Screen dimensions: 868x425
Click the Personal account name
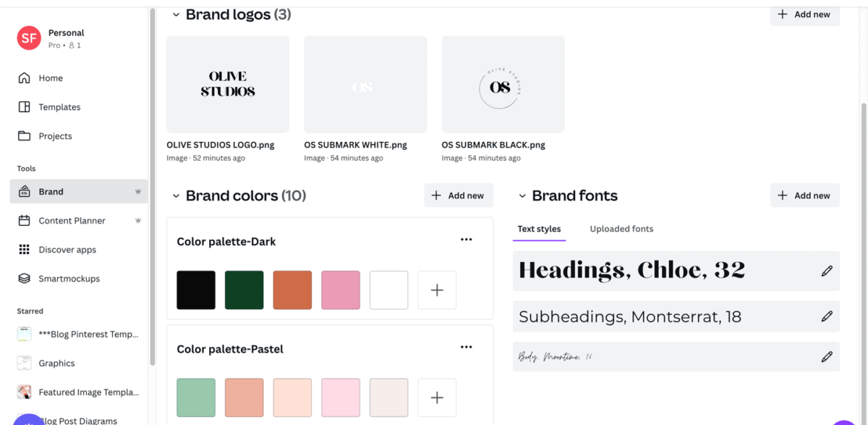[x=67, y=33]
